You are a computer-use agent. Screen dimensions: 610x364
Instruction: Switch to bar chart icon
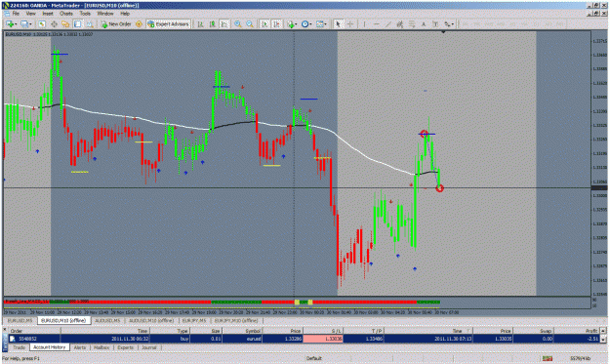point(200,24)
